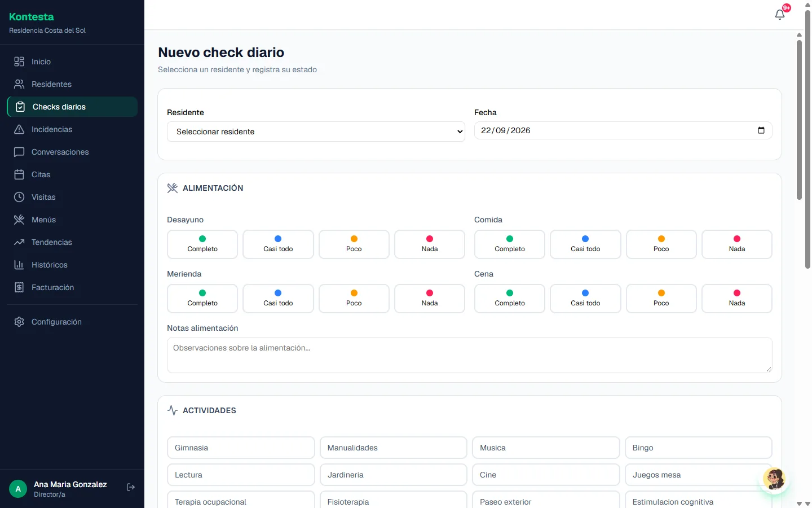Viewport: 812px width, 508px height.
Task: Open Históricos from the sidebar
Action: point(72,265)
